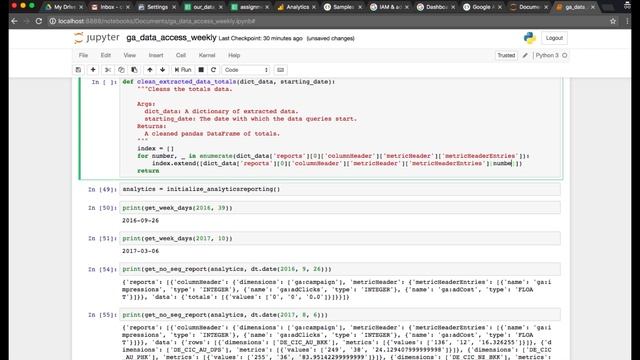The height and width of the screenshot is (360, 640).
Task: Run the selected cell
Action: [x=183, y=70]
